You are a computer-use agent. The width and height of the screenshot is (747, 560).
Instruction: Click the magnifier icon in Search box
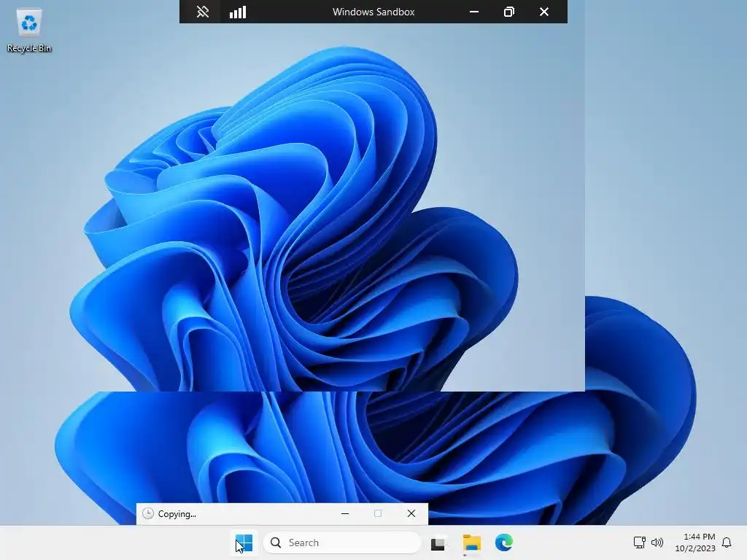[275, 542]
